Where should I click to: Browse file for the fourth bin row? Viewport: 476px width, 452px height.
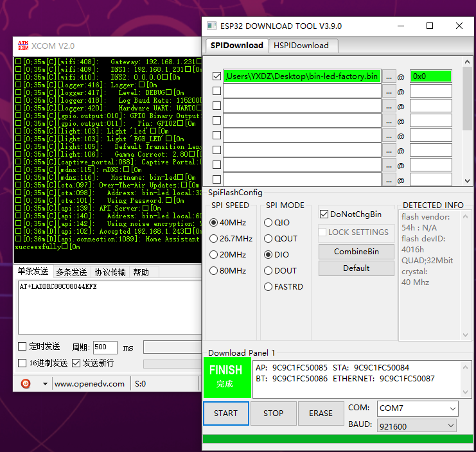389,121
